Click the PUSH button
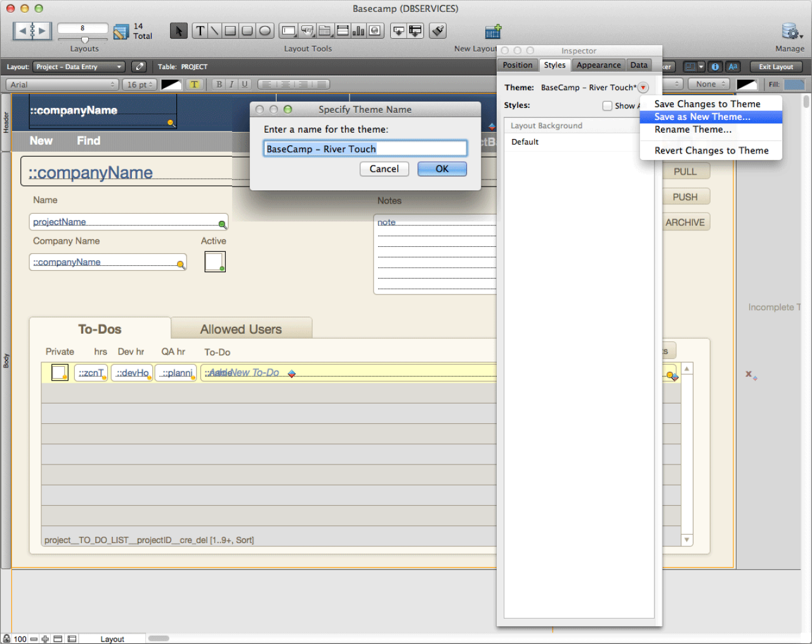The width and height of the screenshot is (812, 644). pos(685,197)
